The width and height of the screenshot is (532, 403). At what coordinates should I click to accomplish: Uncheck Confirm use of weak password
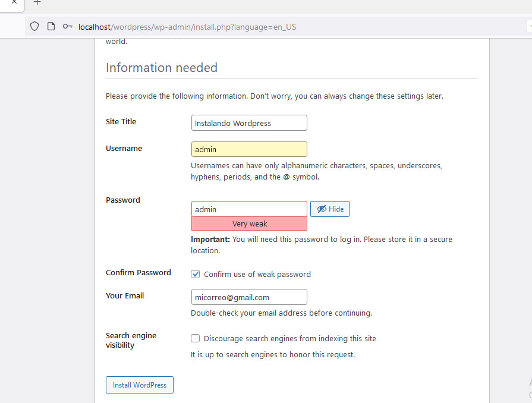[195, 274]
